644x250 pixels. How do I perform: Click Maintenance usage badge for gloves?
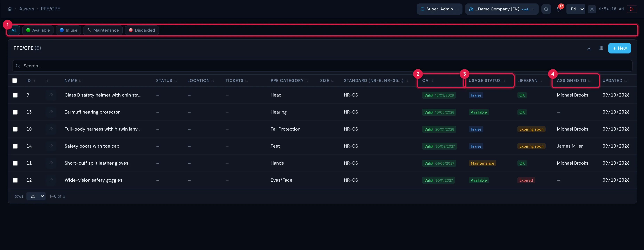[482, 163]
